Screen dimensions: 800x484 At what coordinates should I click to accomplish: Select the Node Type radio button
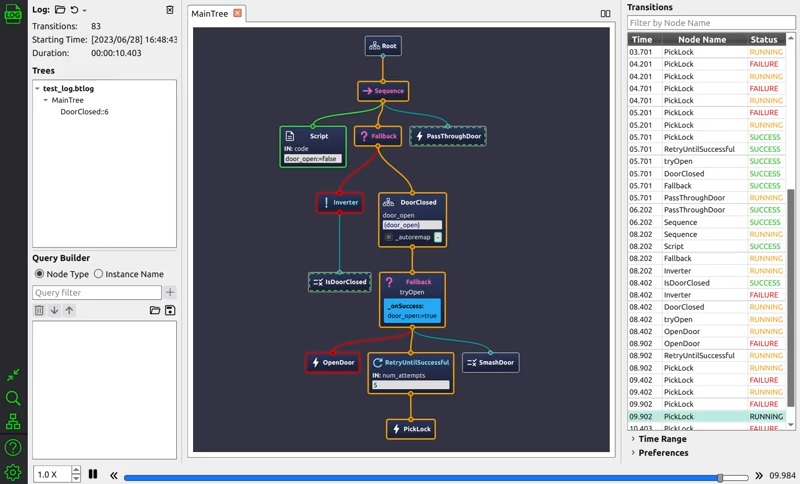[40, 274]
